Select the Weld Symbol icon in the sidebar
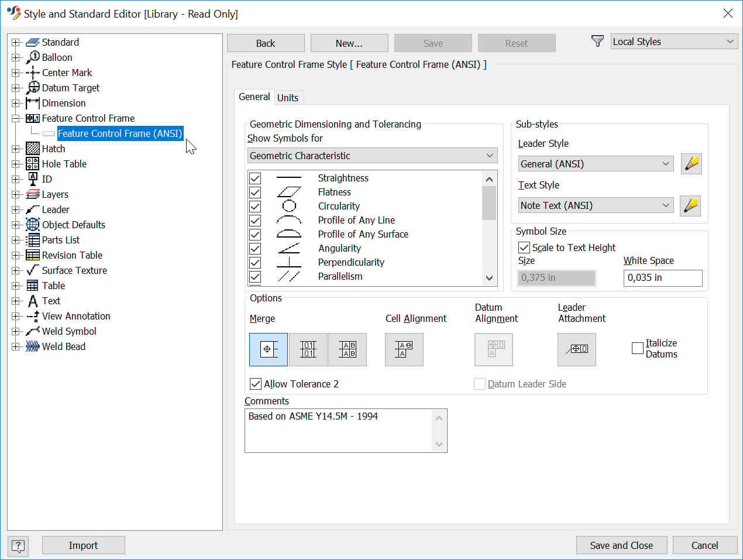Screen dimensions: 743x560 click(x=32, y=331)
